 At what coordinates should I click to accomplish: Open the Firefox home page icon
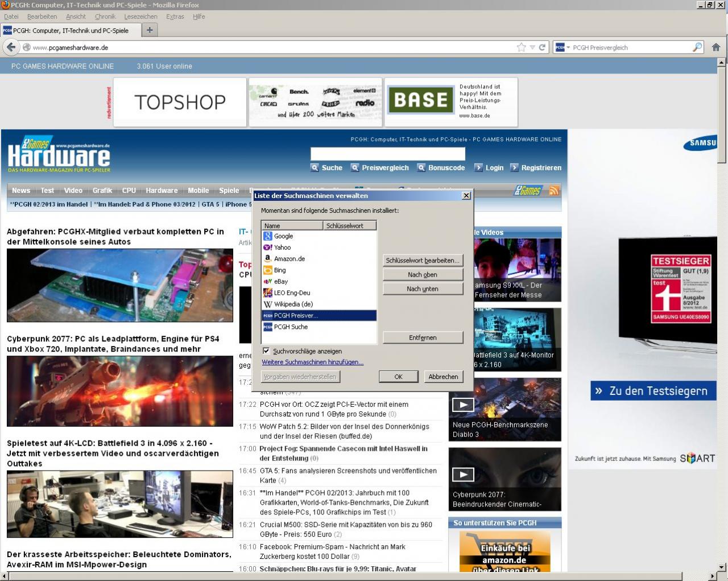[716, 47]
